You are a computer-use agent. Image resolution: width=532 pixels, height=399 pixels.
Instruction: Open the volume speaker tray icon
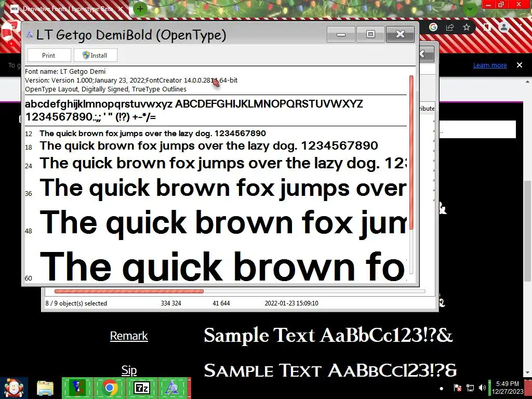(482, 388)
